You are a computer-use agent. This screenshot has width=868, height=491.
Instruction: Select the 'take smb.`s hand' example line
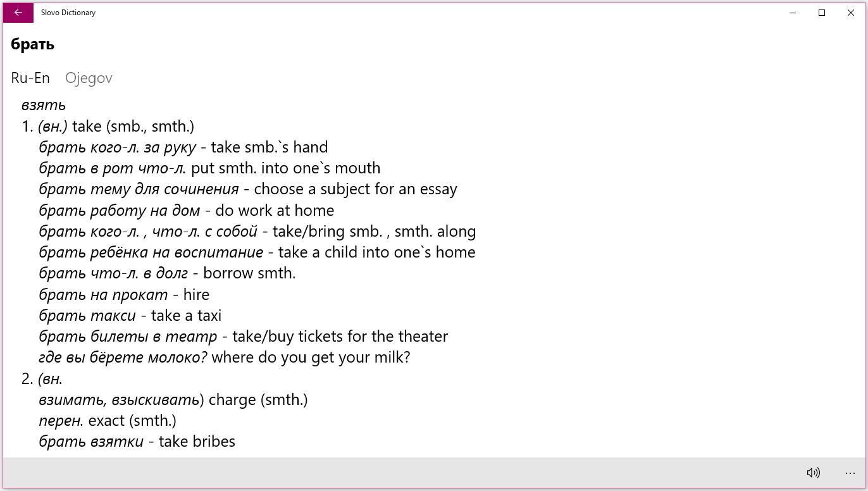183,147
